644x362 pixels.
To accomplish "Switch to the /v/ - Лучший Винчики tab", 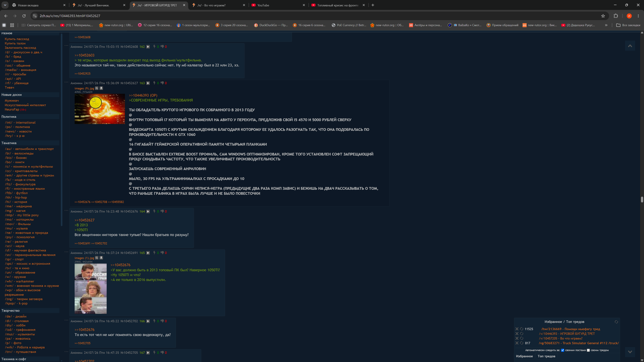I will [98, 5].
